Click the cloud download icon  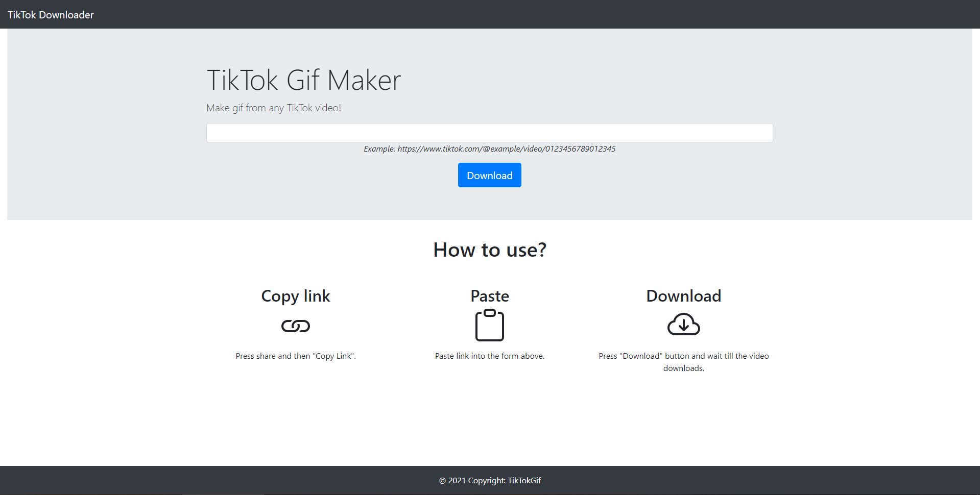point(683,325)
